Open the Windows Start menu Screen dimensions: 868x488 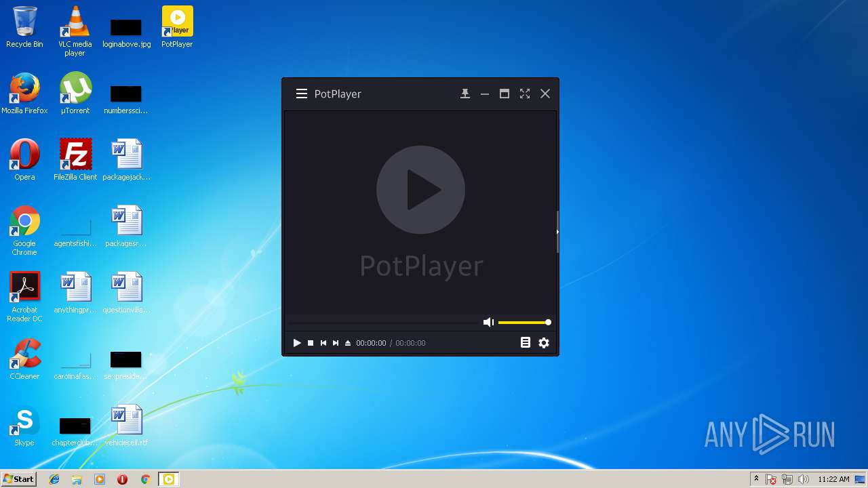point(18,479)
